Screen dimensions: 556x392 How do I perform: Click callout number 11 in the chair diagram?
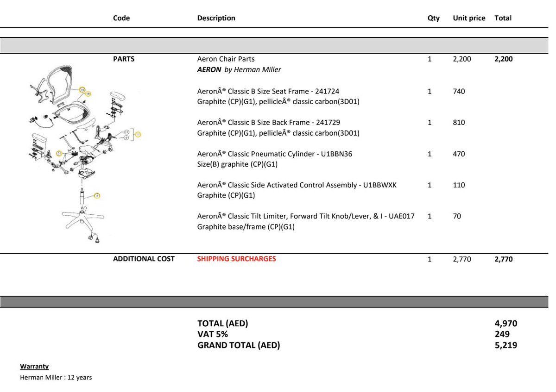click(x=138, y=134)
